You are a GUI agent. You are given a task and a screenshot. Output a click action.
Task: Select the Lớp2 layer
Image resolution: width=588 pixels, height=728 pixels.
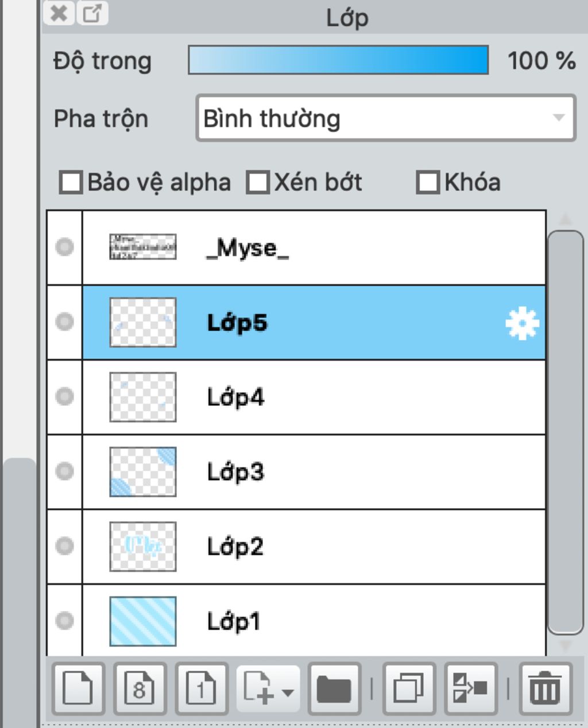pos(314,547)
